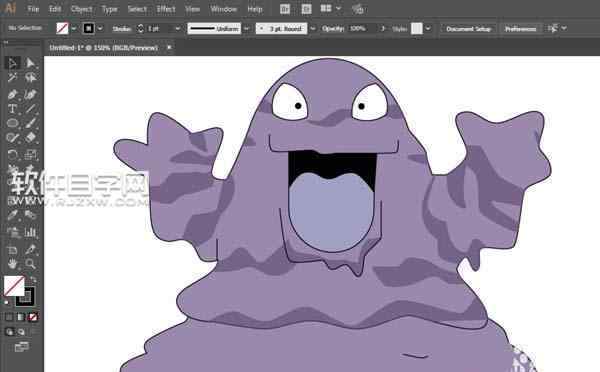Pick the Magic Wand tool
This screenshot has width=600, height=372.
12,78
